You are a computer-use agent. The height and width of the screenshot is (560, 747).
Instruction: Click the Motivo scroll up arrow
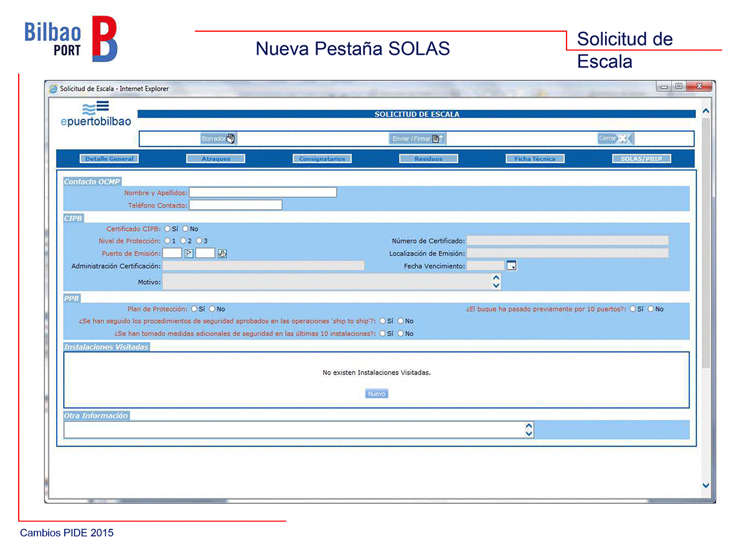[x=496, y=278]
